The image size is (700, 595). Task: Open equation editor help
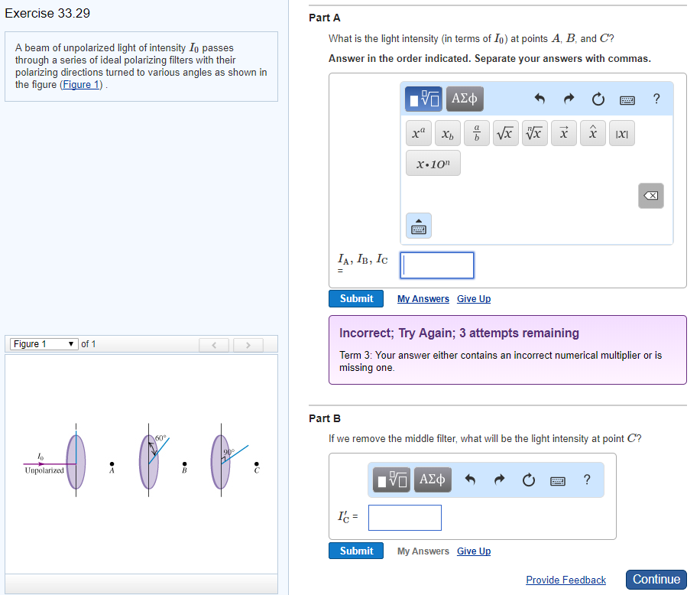pyautogui.click(x=656, y=99)
